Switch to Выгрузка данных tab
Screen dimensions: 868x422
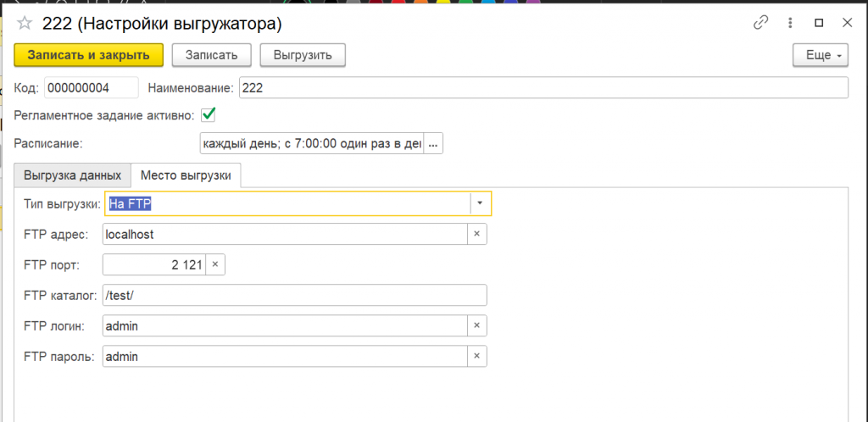73,176
